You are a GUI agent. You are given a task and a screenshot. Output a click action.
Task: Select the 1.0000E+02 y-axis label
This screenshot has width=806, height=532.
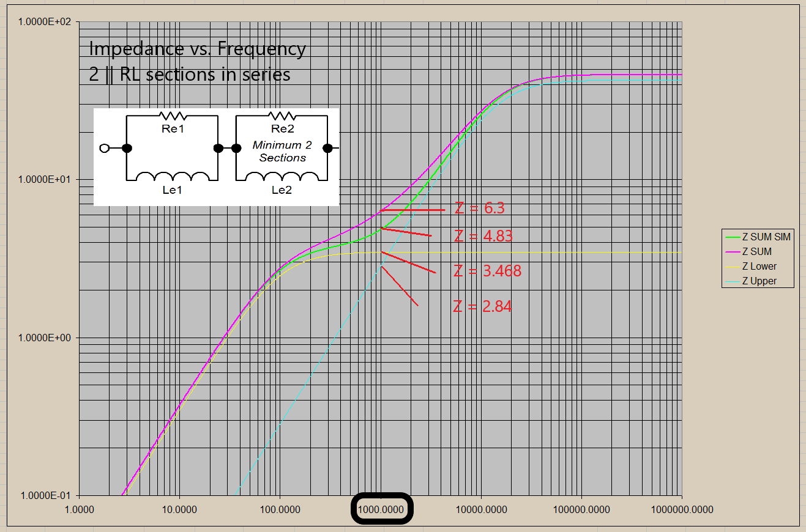pyautogui.click(x=45, y=21)
